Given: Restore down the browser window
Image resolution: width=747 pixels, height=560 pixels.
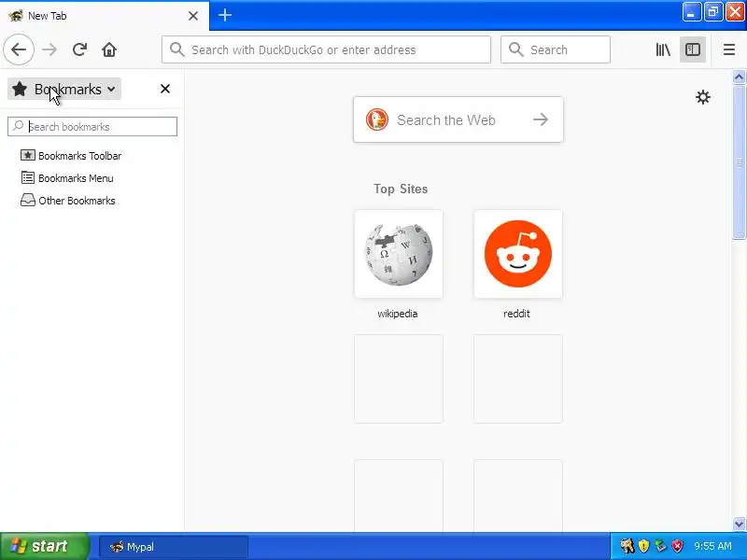Looking at the screenshot, I should 713,12.
